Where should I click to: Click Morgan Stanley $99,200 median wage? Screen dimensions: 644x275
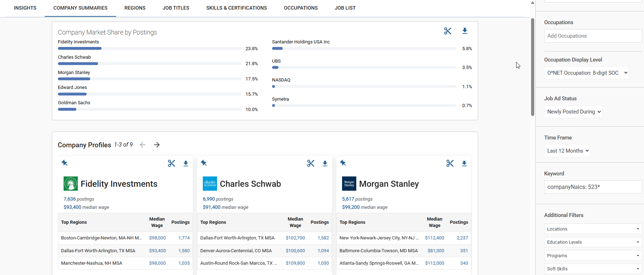coord(365,207)
